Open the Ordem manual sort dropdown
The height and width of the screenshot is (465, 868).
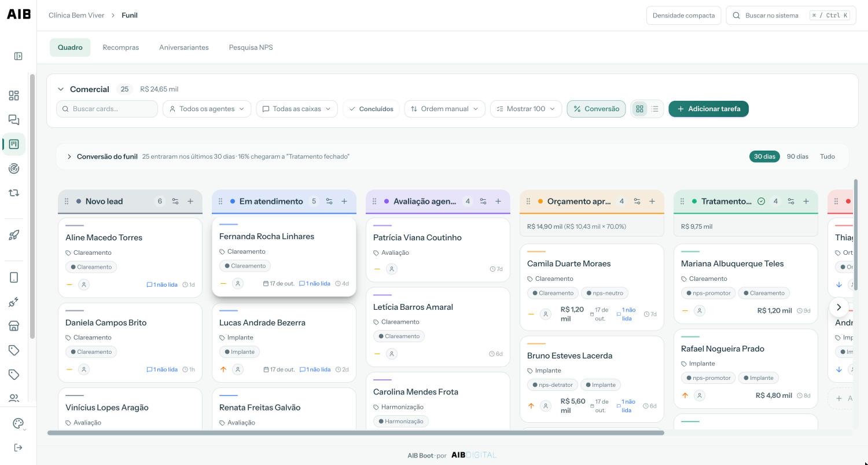[x=444, y=109]
